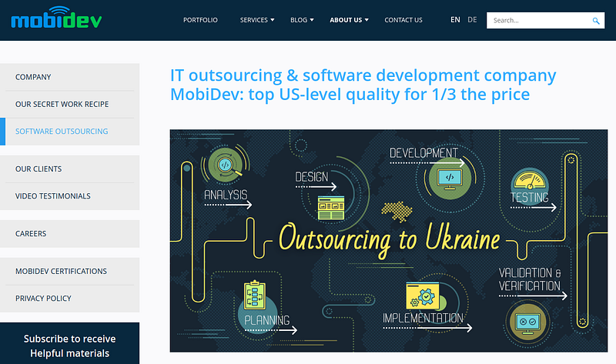This screenshot has height=364, width=616.
Task: Open Our Secret Work Recipe page
Action: coord(70,104)
